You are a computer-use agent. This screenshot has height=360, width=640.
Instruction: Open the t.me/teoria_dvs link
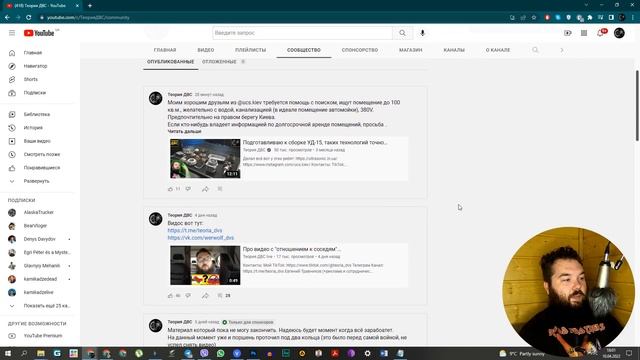[195, 231]
